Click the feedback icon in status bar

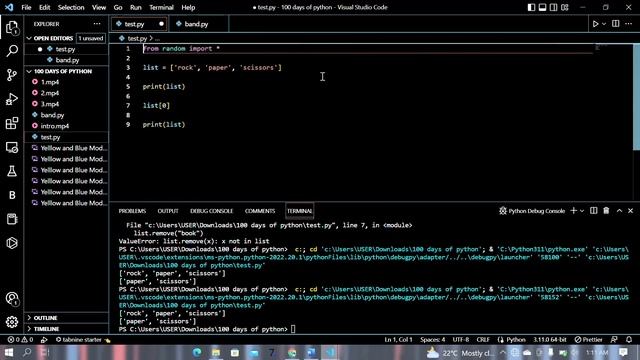coord(614,340)
